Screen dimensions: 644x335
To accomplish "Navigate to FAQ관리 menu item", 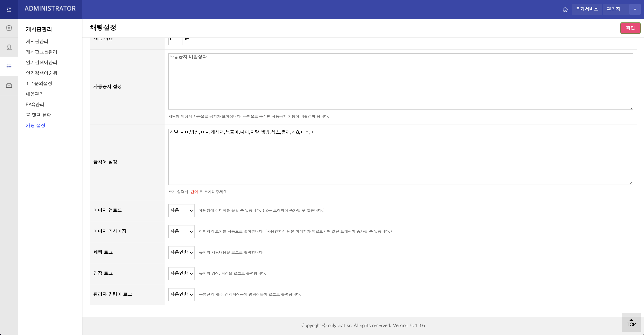I will pos(35,104).
